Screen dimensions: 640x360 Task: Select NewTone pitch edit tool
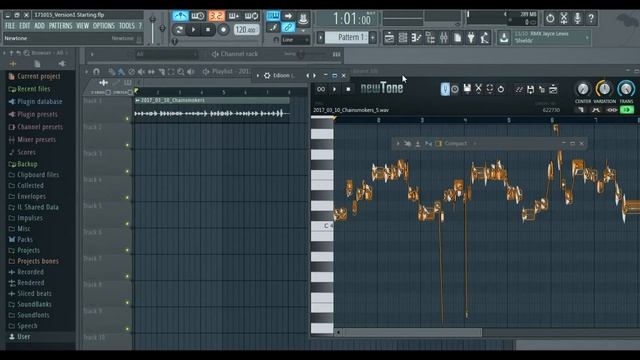point(445,89)
